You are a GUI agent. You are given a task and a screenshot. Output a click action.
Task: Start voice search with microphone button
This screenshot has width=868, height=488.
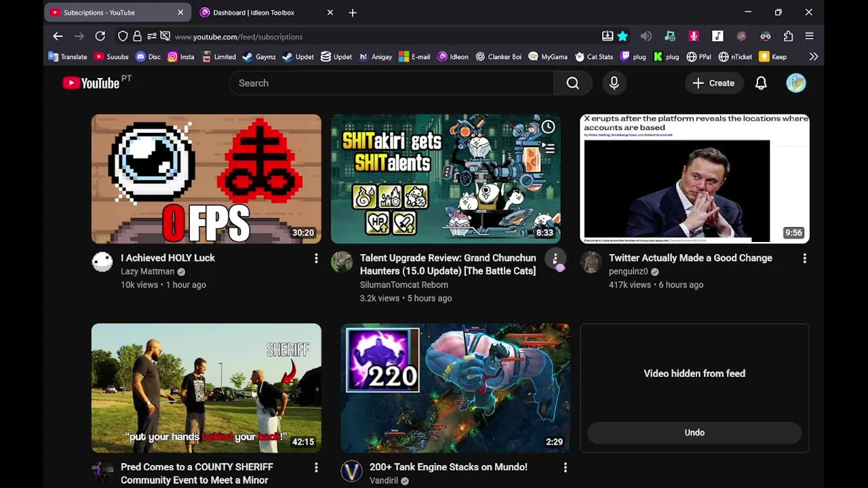tap(614, 83)
